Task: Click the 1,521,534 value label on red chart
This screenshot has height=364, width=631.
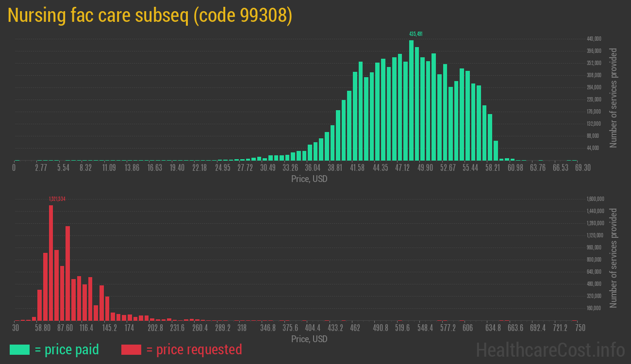Action: [57, 198]
